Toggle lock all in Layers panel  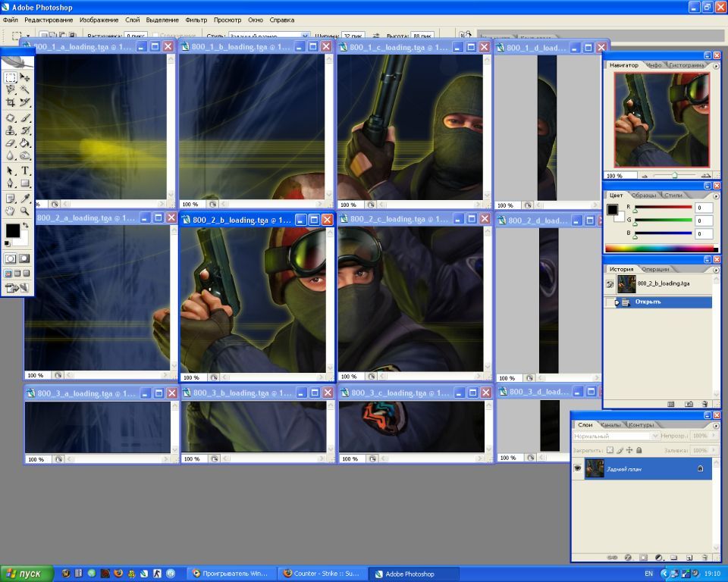[x=639, y=449]
